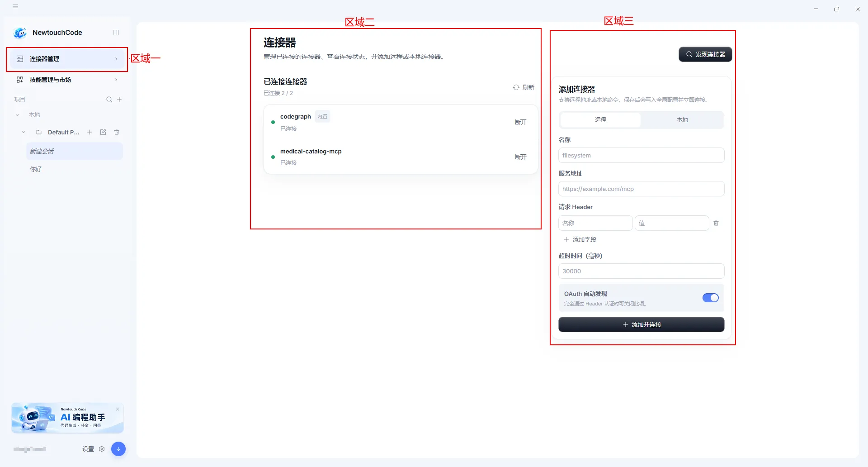Collapse the 本地 tree group

point(17,115)
